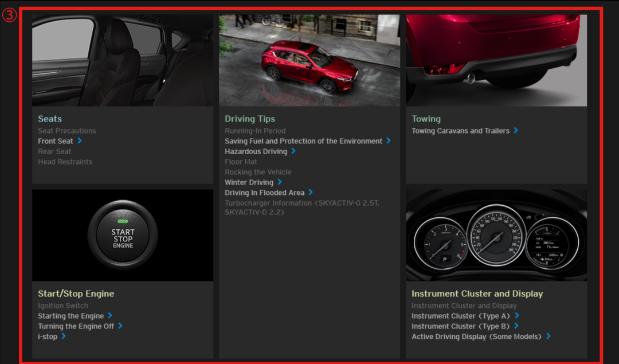
Task: Select the Towing Caravans and Trailers link
Action: tap(460, 131)
